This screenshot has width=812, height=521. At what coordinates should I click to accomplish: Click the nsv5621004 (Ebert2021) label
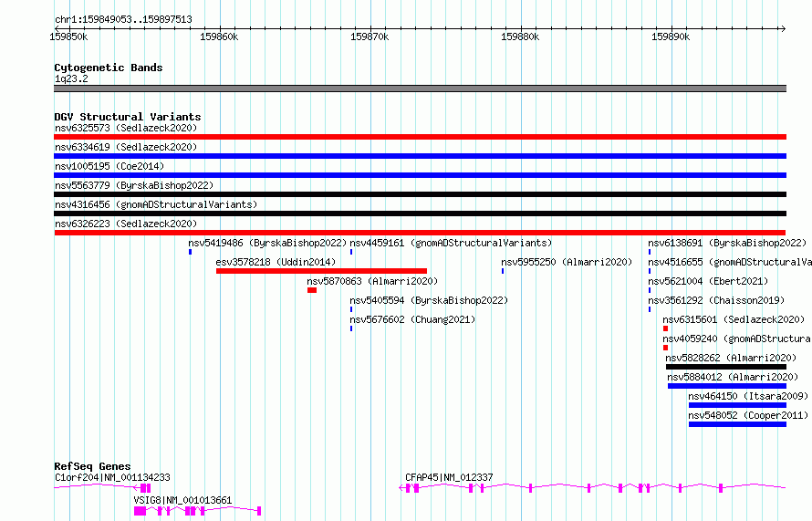point(708,281)
